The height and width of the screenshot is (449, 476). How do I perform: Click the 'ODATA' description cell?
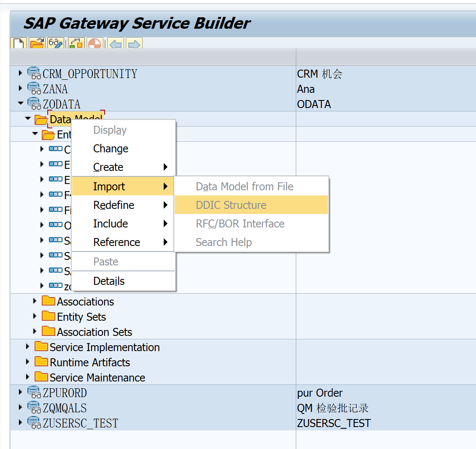(x=314, y=104)
